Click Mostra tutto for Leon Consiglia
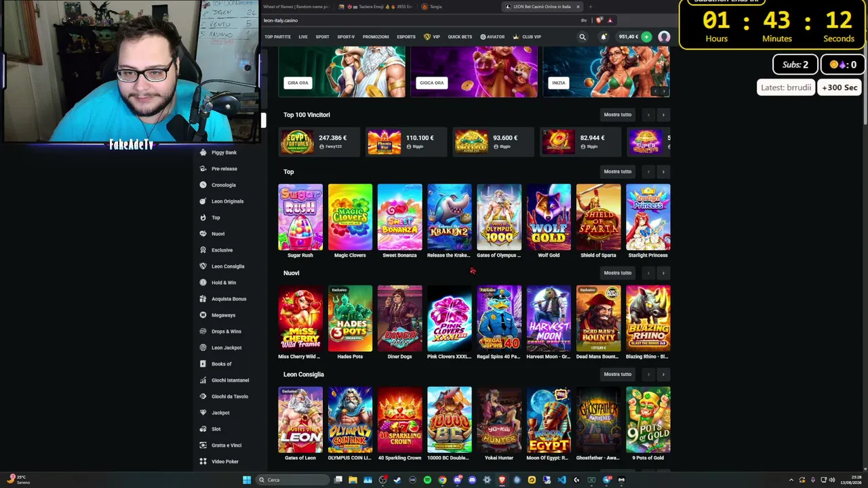Viewport: 868px width, 488px height. [618, 374]
